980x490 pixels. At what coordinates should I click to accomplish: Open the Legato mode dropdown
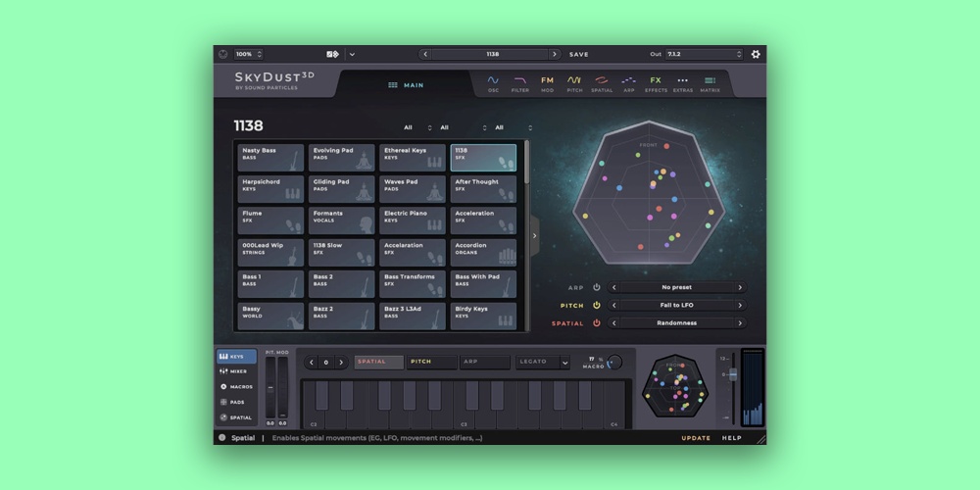tap(543, 362)
